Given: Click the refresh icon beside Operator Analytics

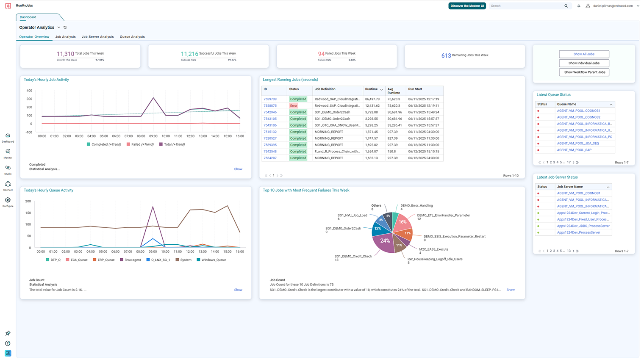Looking at the screenshot, I should pos(65,28).
